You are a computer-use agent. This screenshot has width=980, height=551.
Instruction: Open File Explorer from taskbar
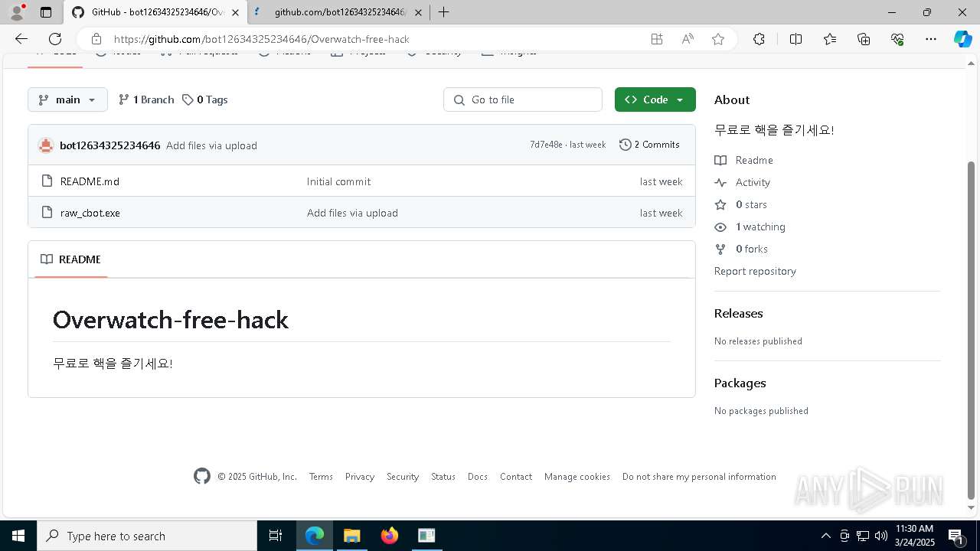click(351, 536)
